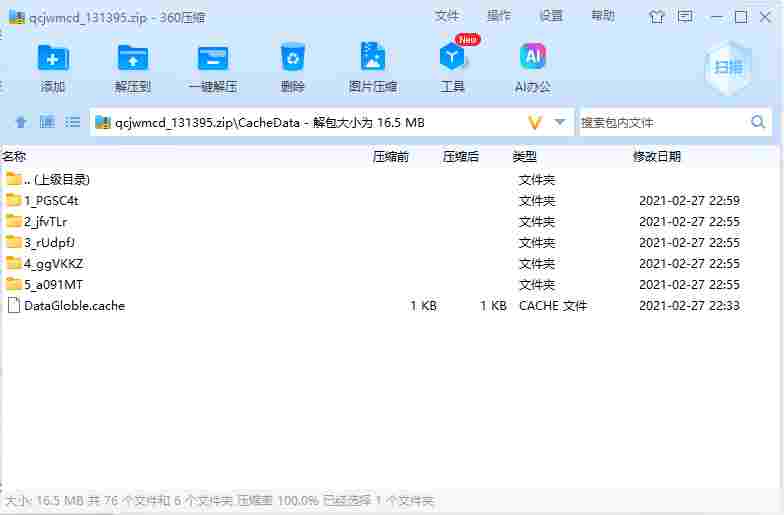Click the CACHE 文件 type cell
This screenshot has width=784, height=515.
(552, 306)
